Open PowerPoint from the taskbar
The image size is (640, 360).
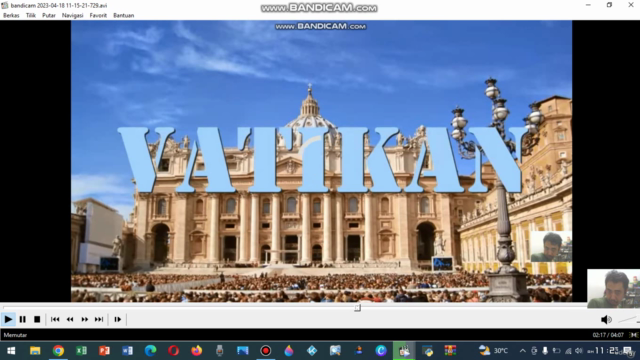point(104,351)
